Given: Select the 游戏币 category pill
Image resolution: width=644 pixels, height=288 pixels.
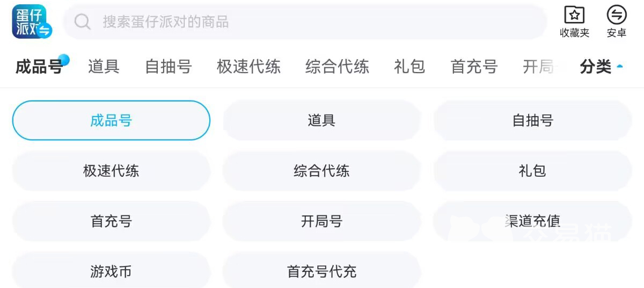Looking at the screenshot, I should pos(111,271).
